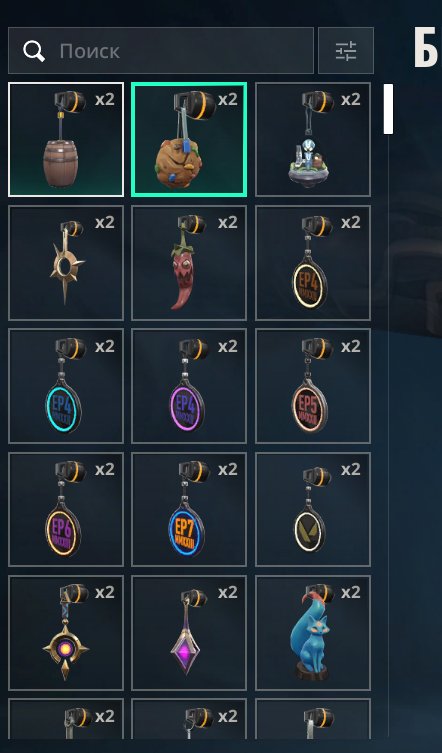Choose the EP6 badge buddy

click(66, 510)
